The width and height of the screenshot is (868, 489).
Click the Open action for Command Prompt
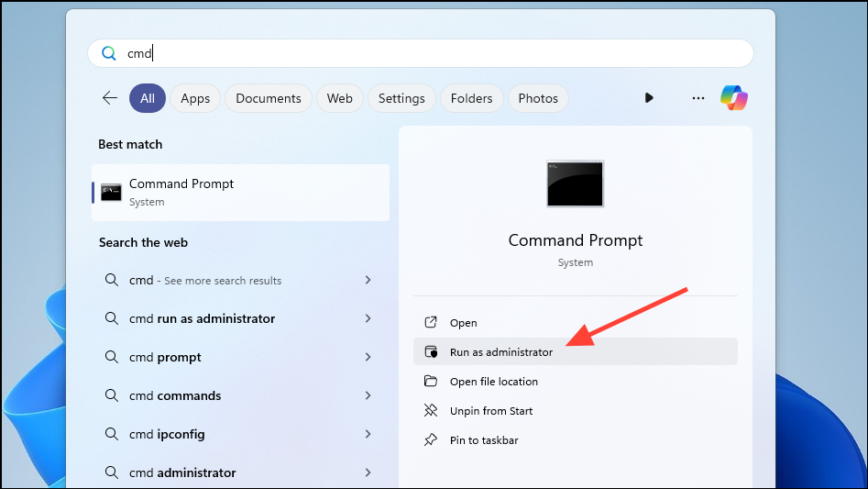pyautogui.click(x=576, y=322)
